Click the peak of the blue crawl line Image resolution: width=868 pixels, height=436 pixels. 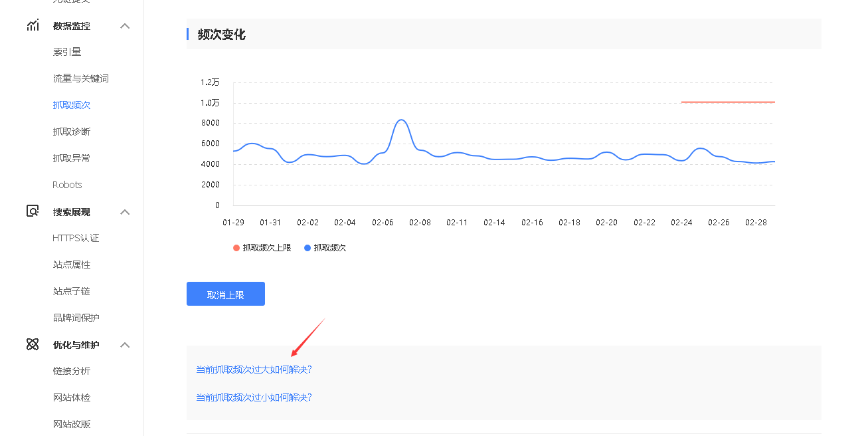click(x=401, y=120)
